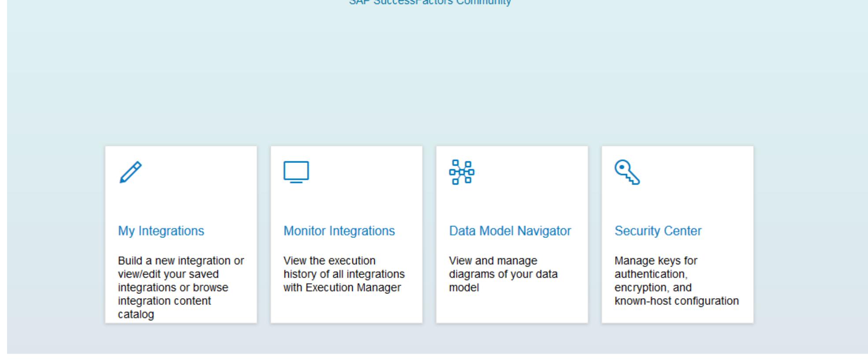Image resolution: width=868 pixels, height=363 pixels.
Task: Open the Security Center title link
Action: tap(658, 231)
